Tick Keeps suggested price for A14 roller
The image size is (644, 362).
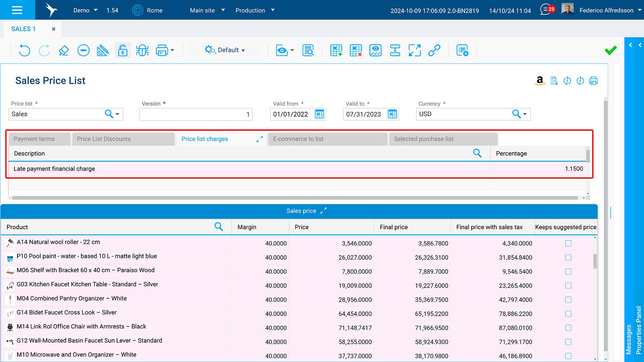click(568, 243)
